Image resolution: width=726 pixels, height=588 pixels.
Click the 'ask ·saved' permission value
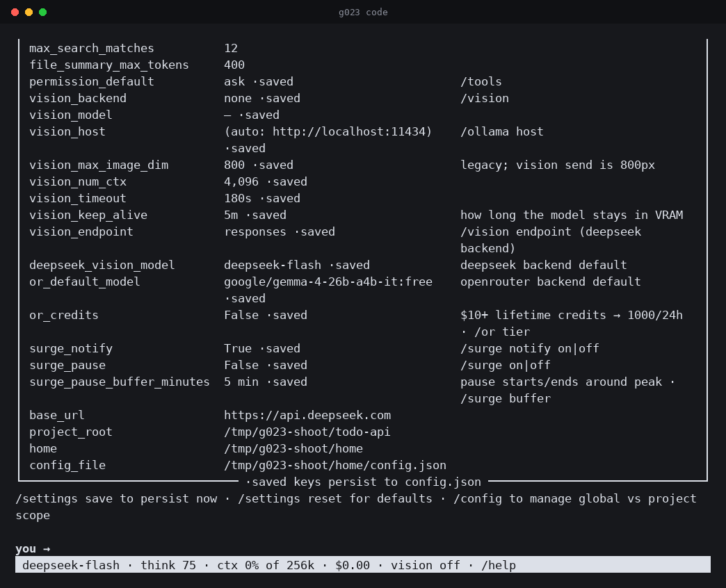click(x=259, y=81)
